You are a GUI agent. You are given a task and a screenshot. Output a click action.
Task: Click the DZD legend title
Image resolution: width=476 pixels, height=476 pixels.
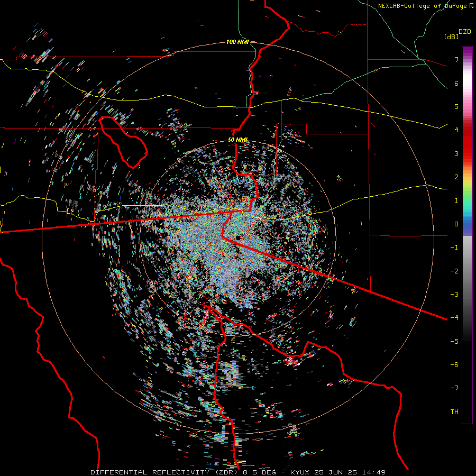(465, 32)
